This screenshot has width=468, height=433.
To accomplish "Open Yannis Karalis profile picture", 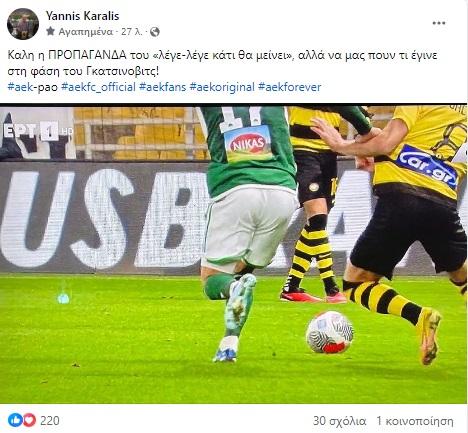I will click(x=23, y=24).
